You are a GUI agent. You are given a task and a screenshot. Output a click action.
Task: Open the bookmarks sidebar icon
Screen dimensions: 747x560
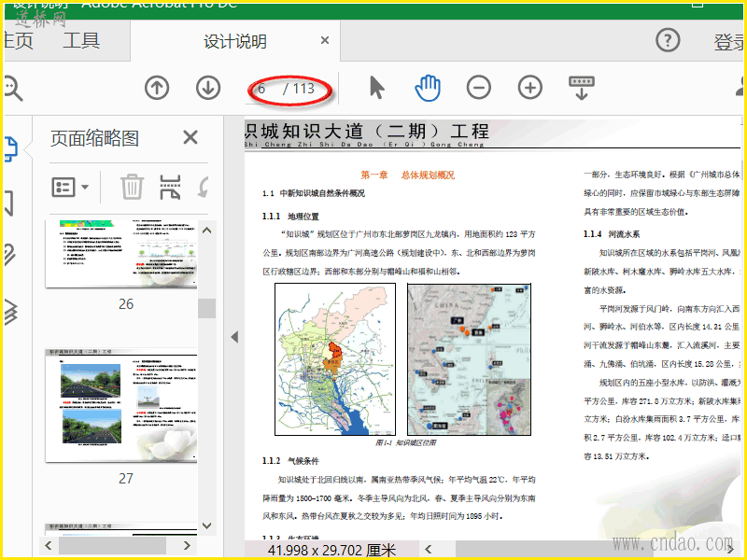coord(8,203)
